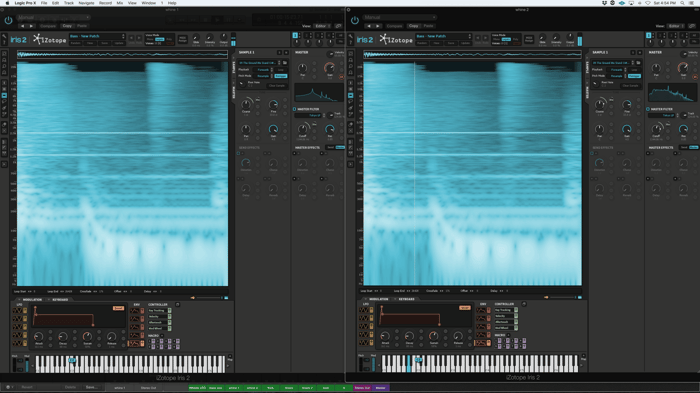Click Copy in whine 2 header
The height and width of the screenshot is (393, 700).
pos(413,26)
